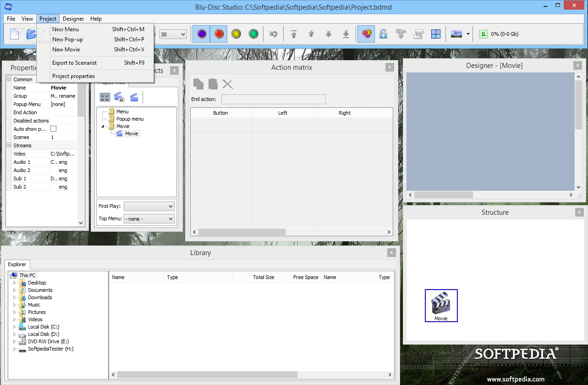Click the gray downward arrow stack icon
Screen dimensions: 588x385
click(401, 34)
